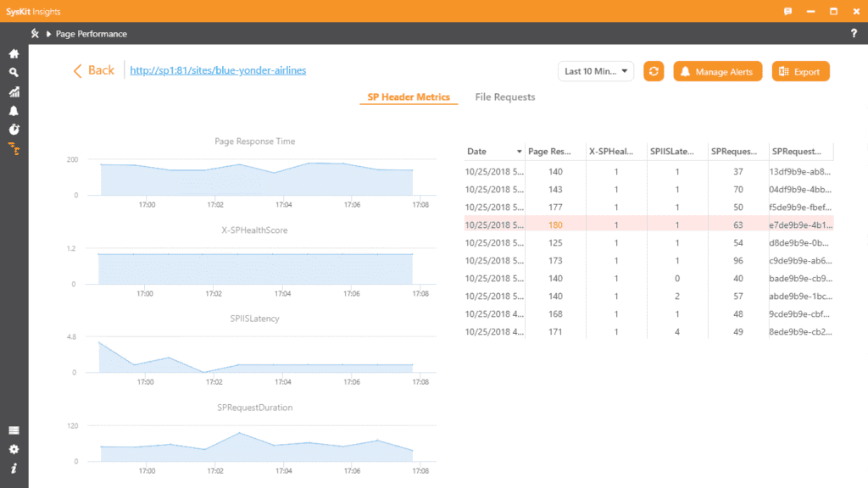Select row with ID f5de9b9e-fbef...
This screenshot has height=488, width=868.
(648, 207)
